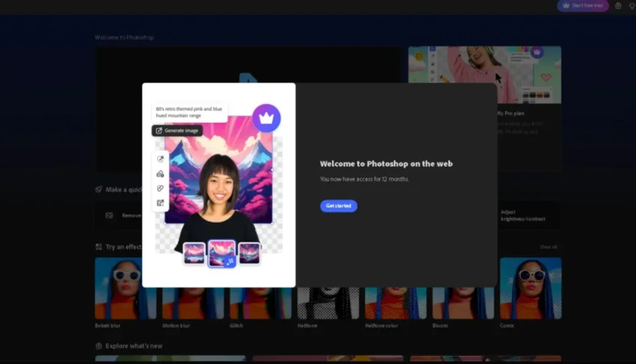Click the View all effects link
The image size is (636, 364).
tap(548, 247)
